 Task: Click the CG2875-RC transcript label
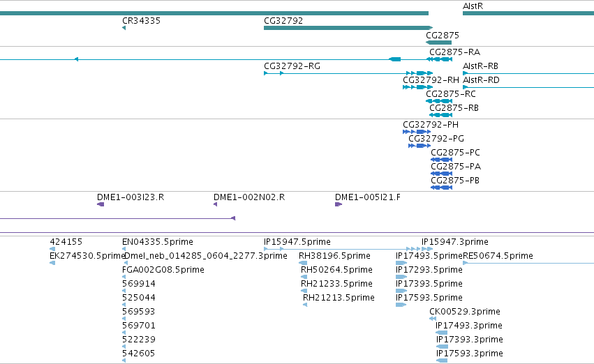point(451,94)
